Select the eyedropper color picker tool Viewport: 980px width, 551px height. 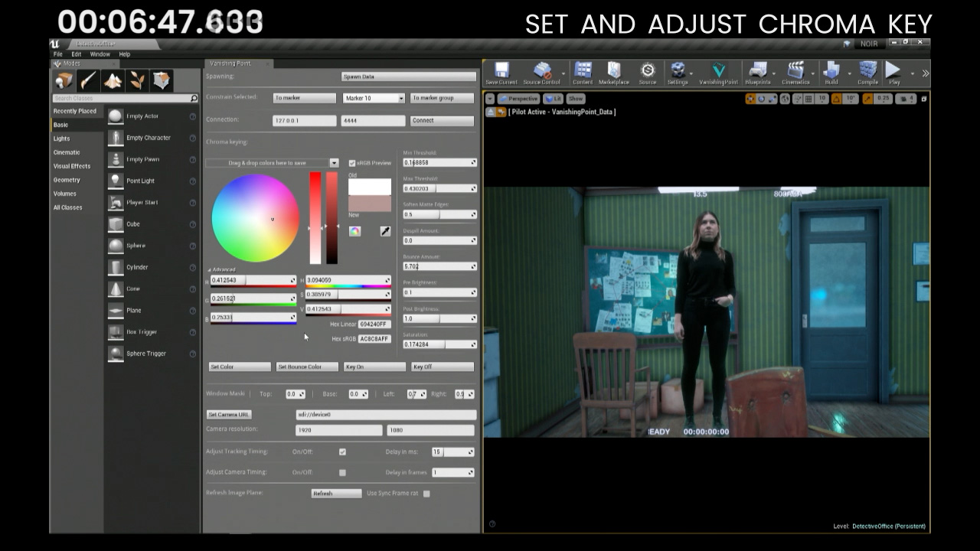pos(385,231)
